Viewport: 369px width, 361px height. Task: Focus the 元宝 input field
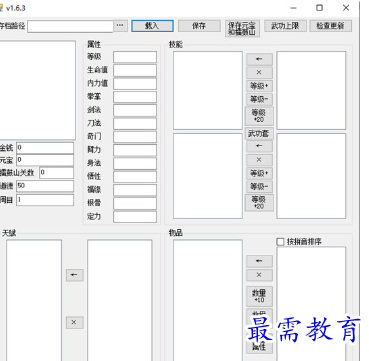pos(45,160)
